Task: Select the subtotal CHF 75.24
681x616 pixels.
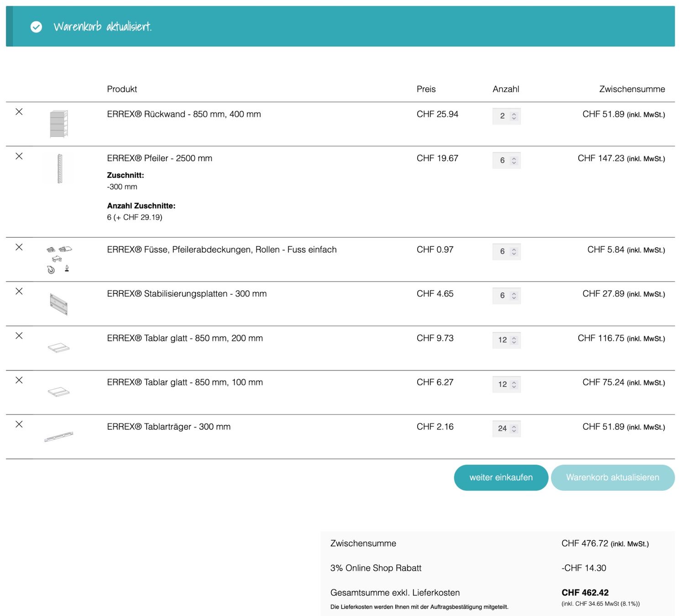Action: coord(603,382)
